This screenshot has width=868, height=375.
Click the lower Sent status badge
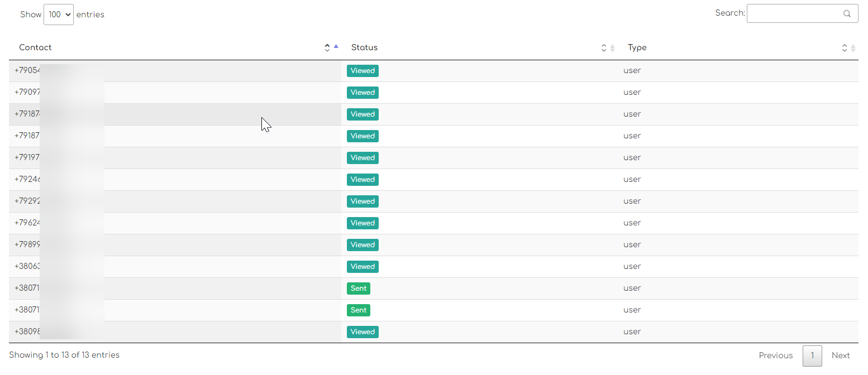pos(359,310)
